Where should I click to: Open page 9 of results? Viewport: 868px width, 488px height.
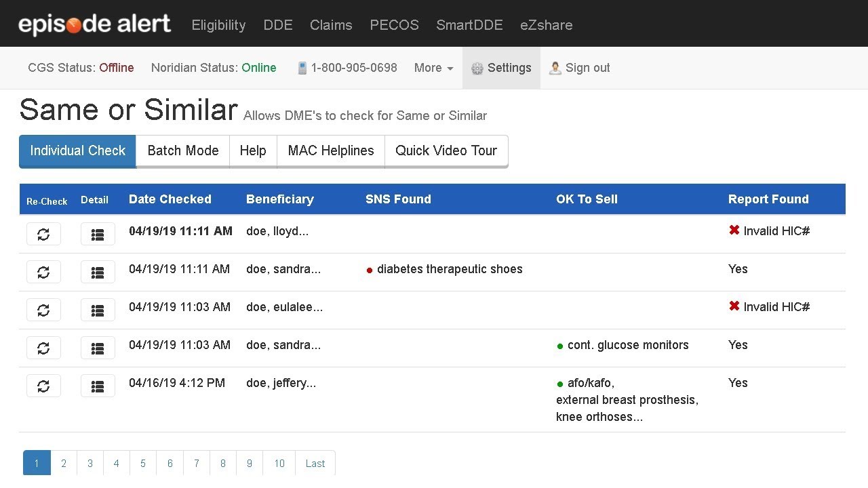[250, 464]
